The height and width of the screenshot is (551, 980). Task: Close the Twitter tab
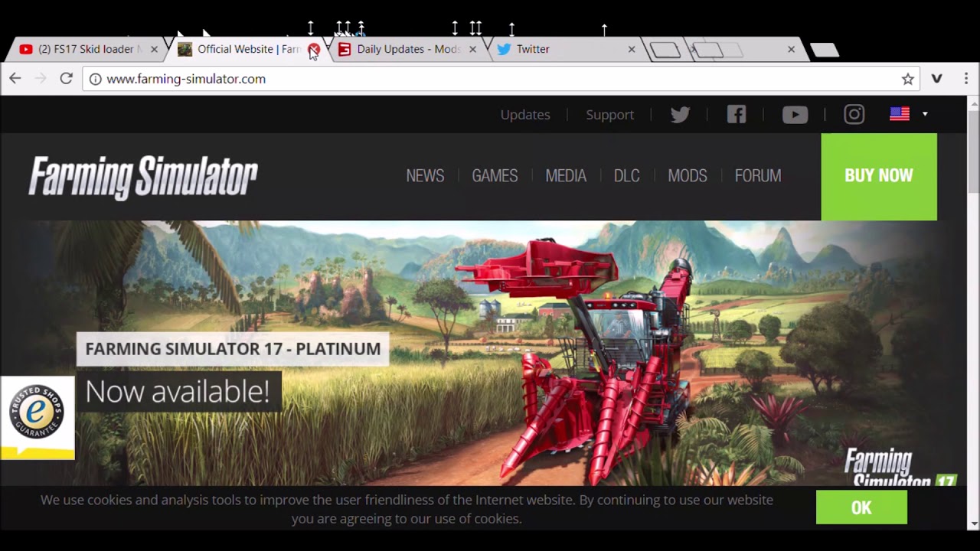click(x=632, y=49)
